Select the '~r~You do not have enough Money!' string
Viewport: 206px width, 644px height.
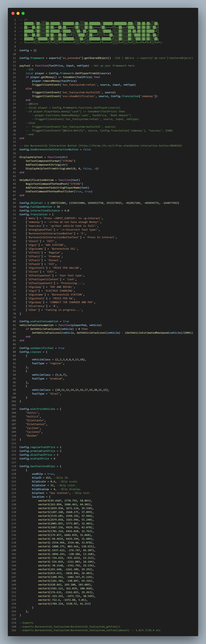(x=74, y=222)
